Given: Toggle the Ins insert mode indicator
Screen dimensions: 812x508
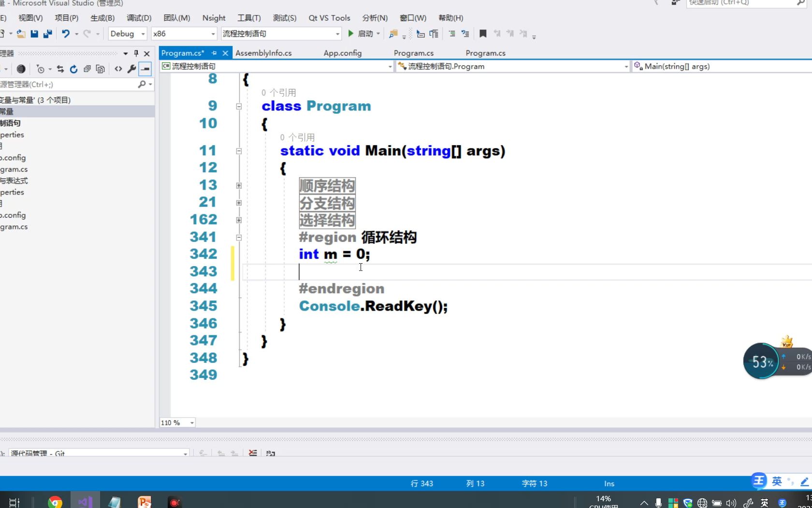Looking at the screenshot, I should (609, 483).
